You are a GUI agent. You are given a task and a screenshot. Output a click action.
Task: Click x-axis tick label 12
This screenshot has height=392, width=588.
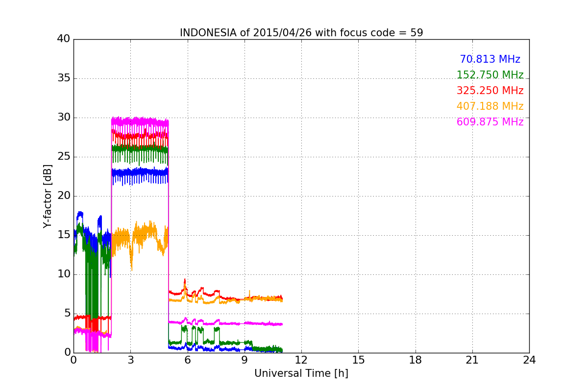pos(301,360)
